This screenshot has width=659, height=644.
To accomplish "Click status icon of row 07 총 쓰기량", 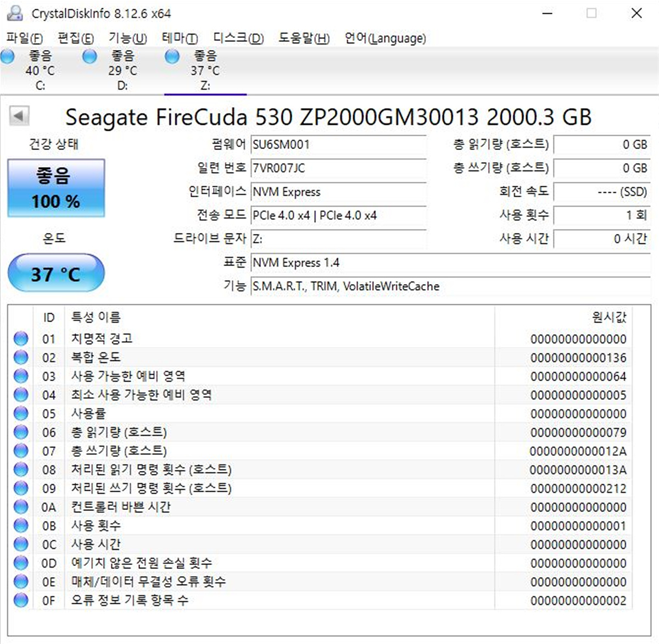I will [21, 451].
